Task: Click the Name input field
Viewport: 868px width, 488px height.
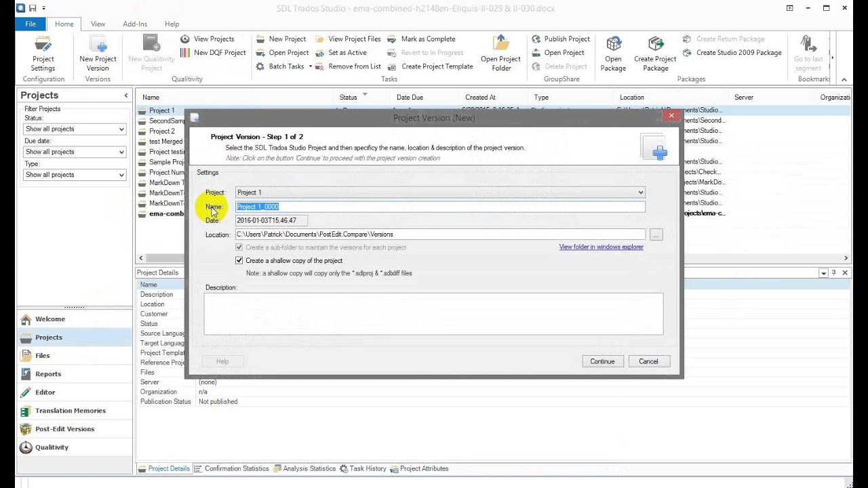Action: (440, 207)
